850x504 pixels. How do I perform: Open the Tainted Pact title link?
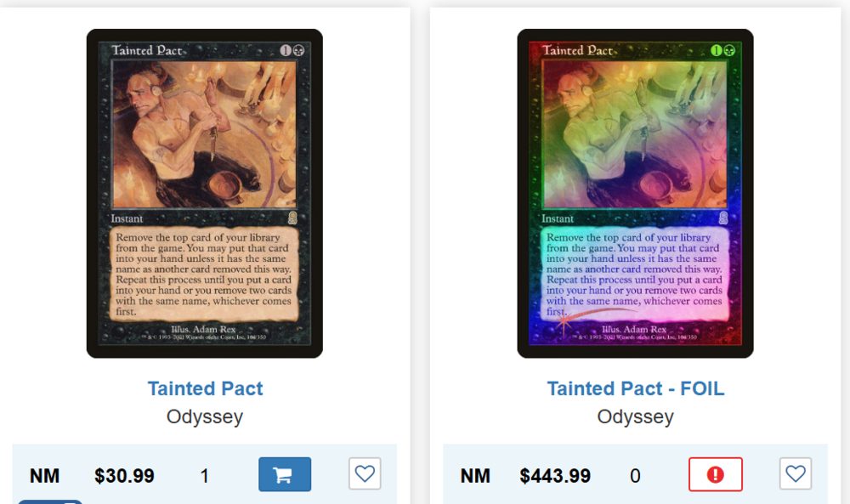205,388
